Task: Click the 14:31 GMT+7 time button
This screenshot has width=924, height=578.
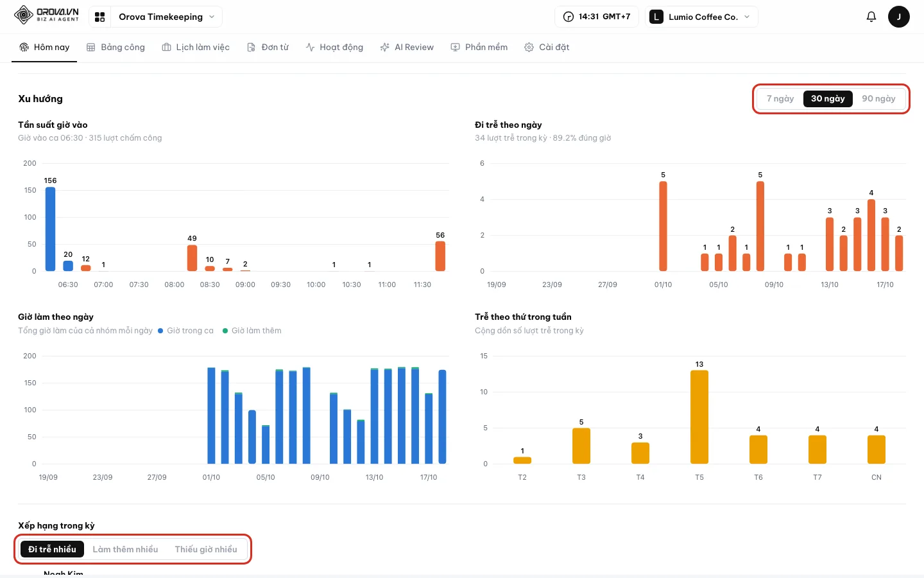Action: click(x=597, y=17)
